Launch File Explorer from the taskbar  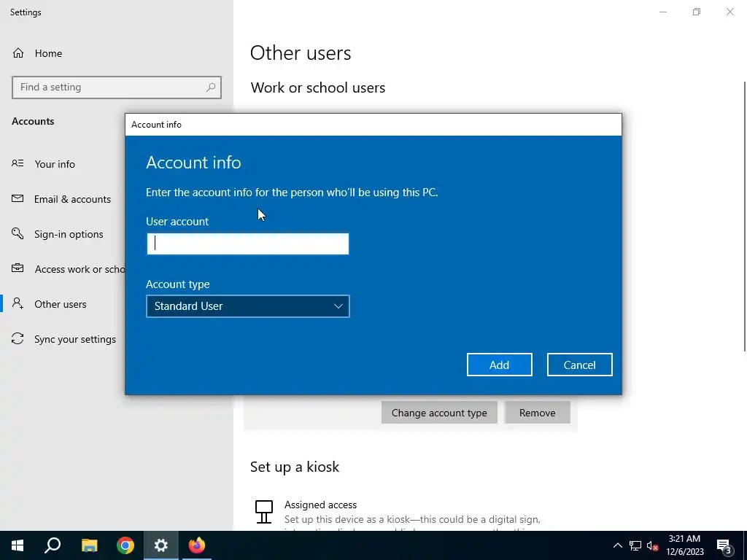click(x=89, y=545)
